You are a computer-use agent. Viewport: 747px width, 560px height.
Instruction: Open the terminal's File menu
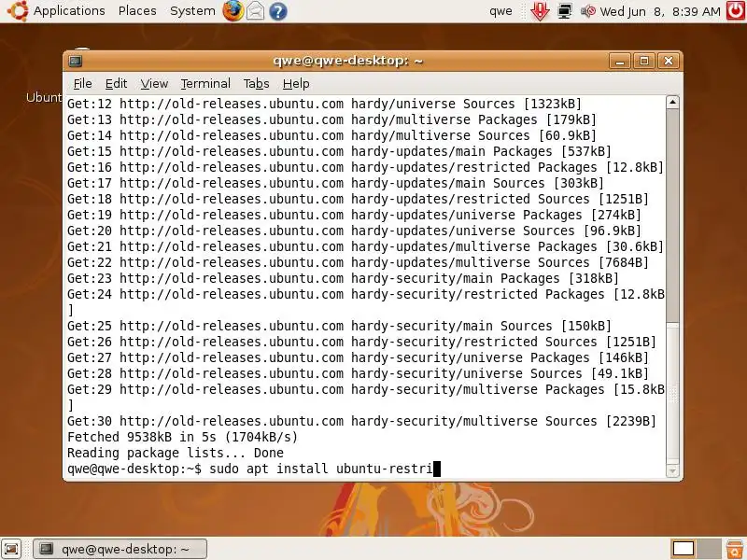point(82,84)
